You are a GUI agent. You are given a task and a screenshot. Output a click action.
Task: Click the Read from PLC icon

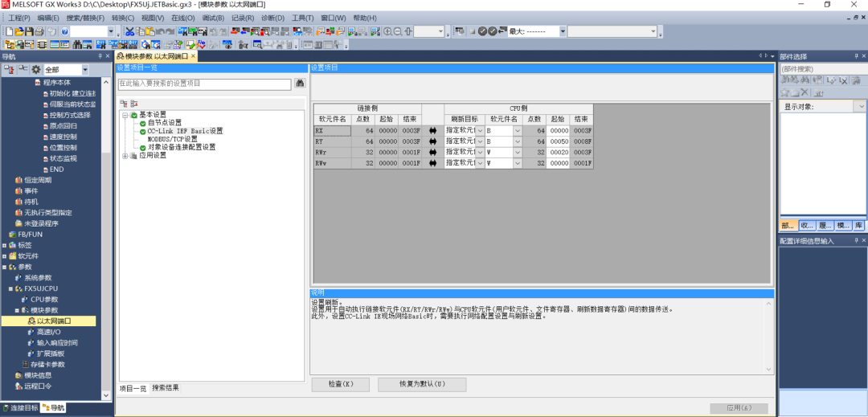pyautogui.click(x=244, y=31)
